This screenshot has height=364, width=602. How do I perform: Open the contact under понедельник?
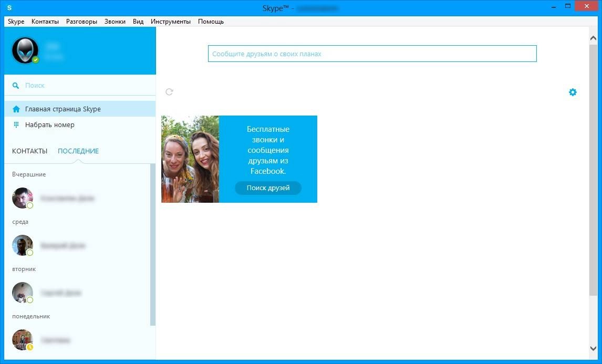(77, 340)
